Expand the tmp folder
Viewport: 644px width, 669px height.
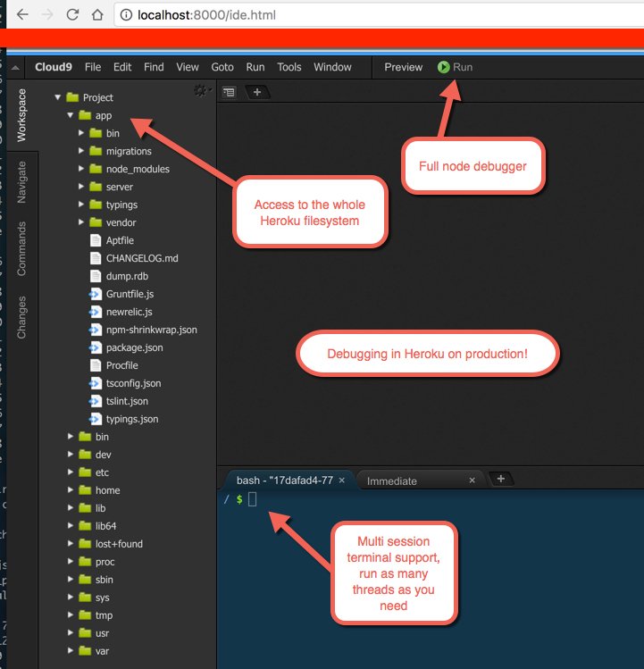(71, 615)
